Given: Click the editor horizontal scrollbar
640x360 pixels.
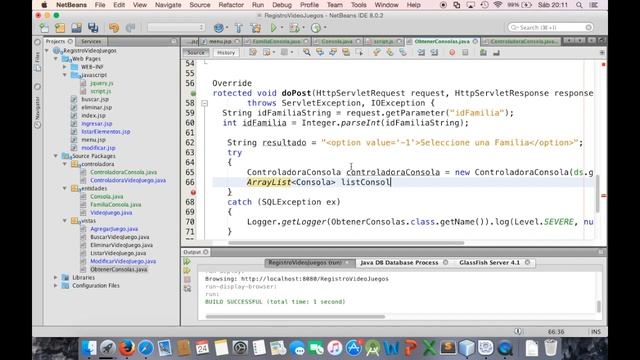Looking at the screenshot, I should (x=346, y=243).
